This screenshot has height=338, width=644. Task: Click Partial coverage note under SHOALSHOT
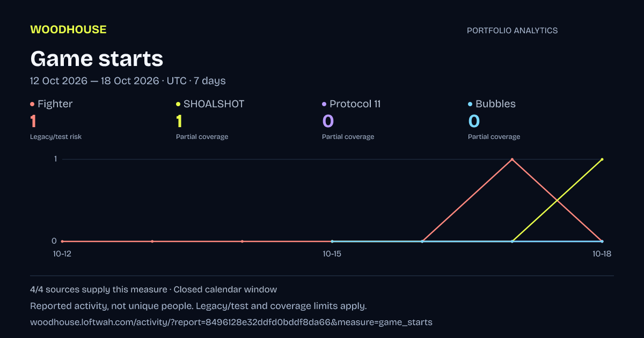click(x=202, y=137)
